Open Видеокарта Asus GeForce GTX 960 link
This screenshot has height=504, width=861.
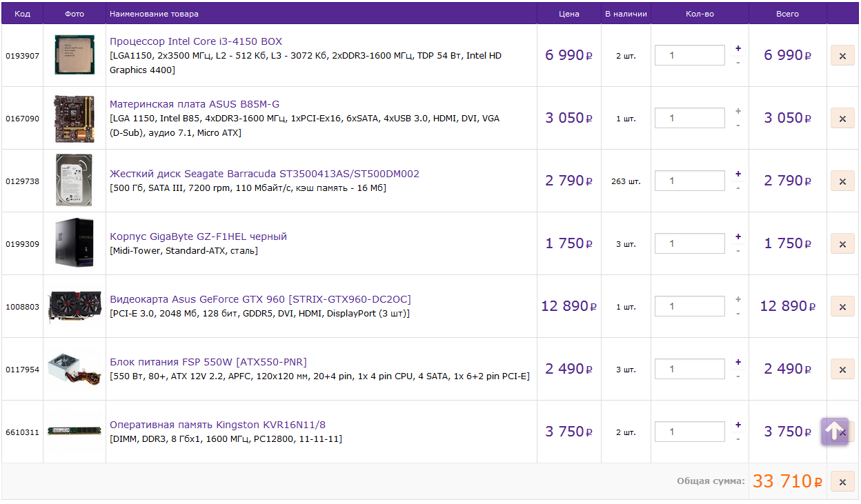coord(260,299)
